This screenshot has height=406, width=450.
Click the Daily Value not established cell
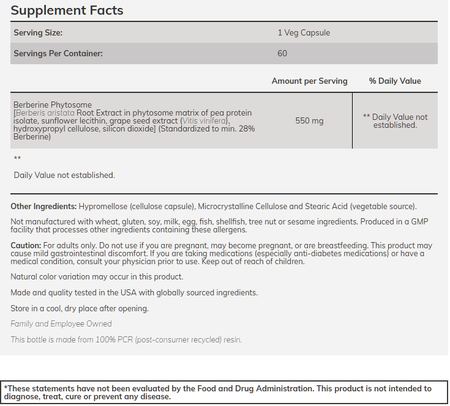395,121
